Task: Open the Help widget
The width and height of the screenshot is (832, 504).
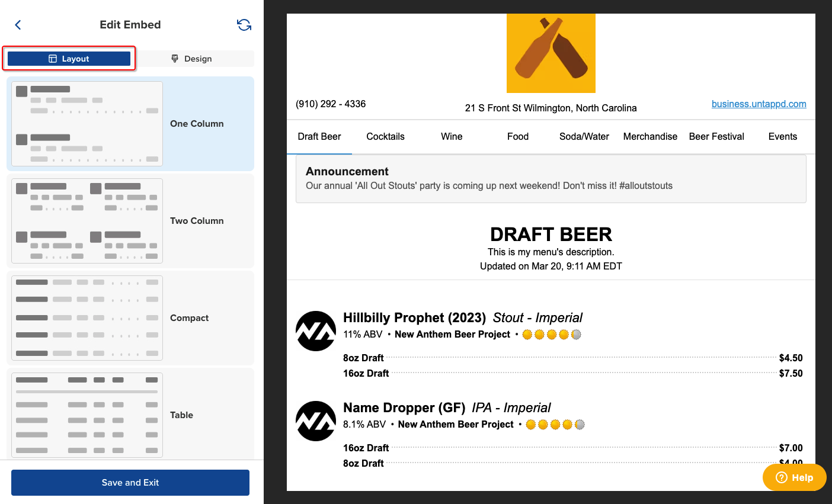Action: pos(794,477)
